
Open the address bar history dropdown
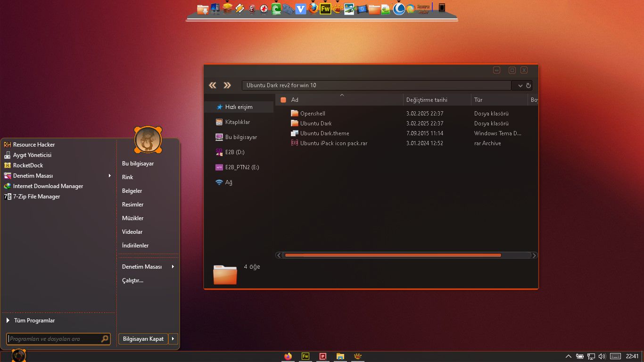[521, 85]
